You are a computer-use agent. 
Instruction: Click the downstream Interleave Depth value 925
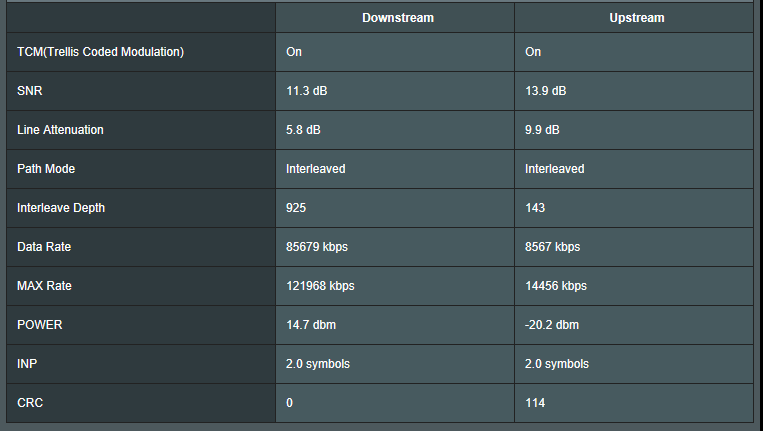(x=296, y=208)
